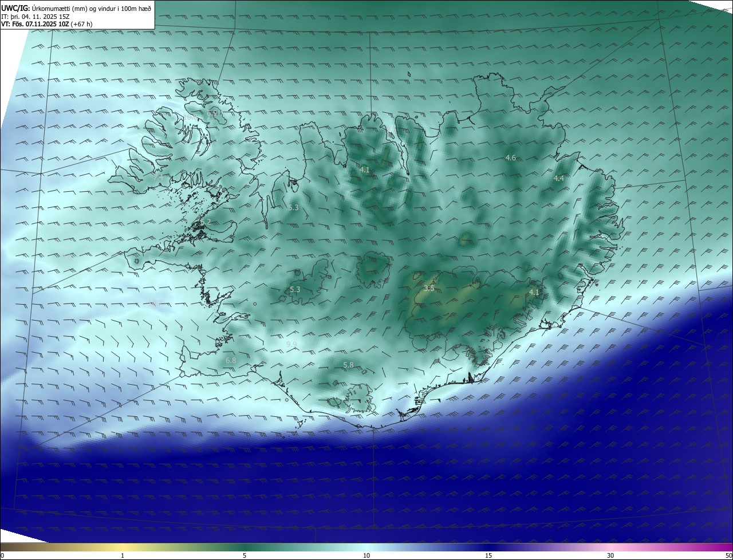Click the 5.8 value on the map
Viewport: 733px width, 560px height.
pos(348,365)
